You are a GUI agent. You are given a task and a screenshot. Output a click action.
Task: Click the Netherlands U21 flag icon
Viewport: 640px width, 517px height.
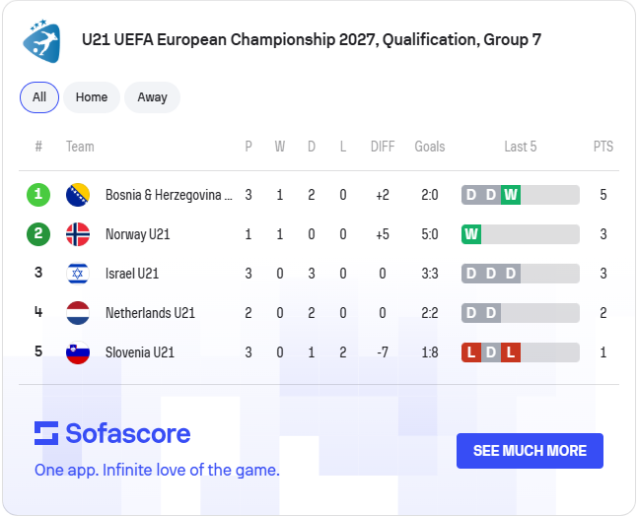point(78,313)
